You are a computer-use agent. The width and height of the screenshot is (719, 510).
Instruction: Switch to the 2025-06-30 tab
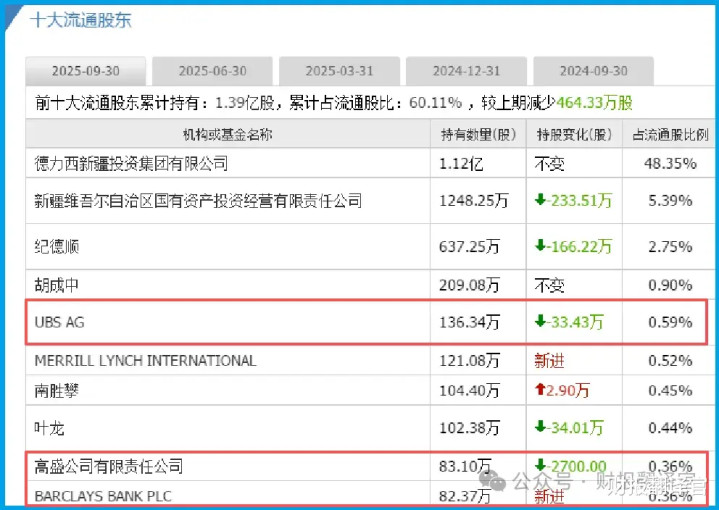point(212,71)
